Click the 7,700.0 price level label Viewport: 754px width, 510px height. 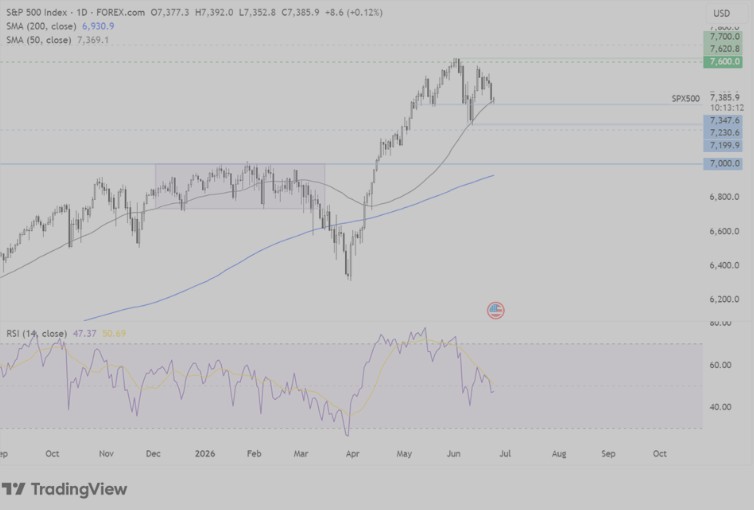pos(723,37)
